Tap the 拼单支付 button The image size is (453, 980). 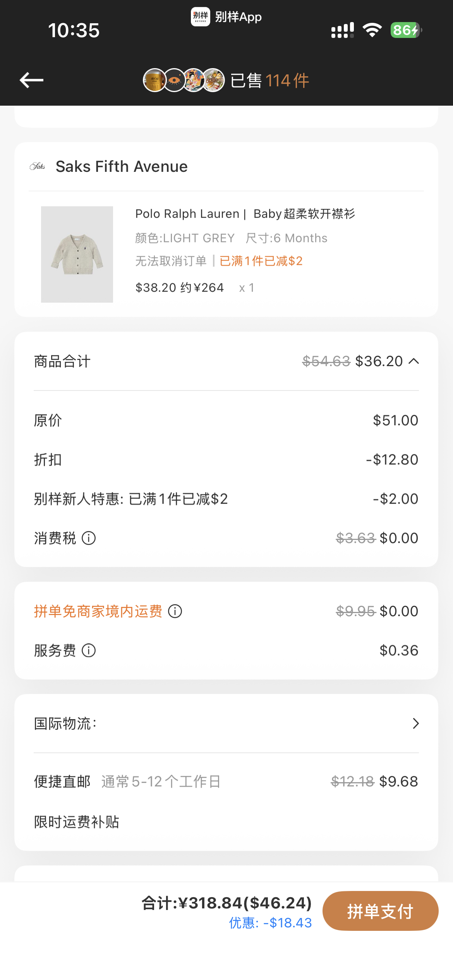tap(380, 911)
